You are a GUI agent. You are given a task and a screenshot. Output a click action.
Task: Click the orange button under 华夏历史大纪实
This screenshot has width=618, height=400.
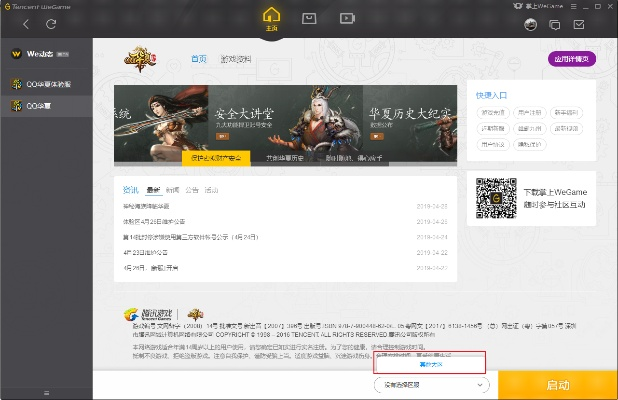(377, 137)
